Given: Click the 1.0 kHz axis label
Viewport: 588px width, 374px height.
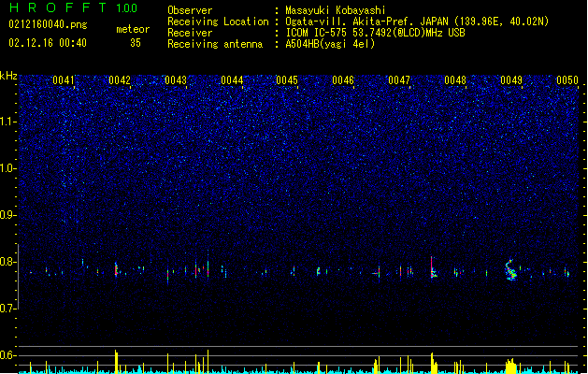Looking at the screenshot, I should pos(7,168).
